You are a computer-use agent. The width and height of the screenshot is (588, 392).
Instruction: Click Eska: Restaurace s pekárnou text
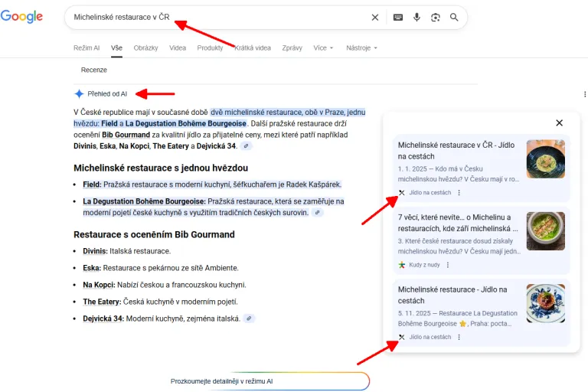(x=161, y=268)
